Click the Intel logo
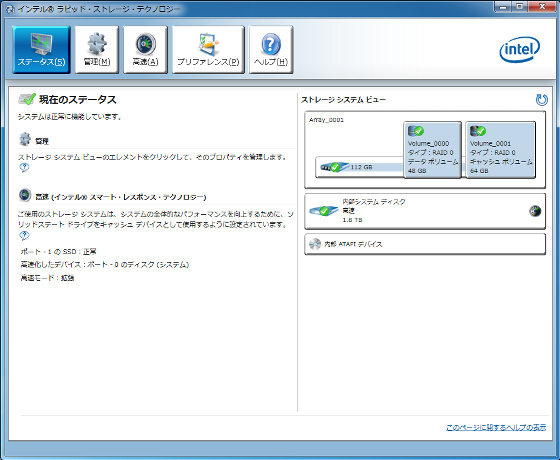Viewport: 560px width, 460px height. pyautogui.click(x=519, y=49)
